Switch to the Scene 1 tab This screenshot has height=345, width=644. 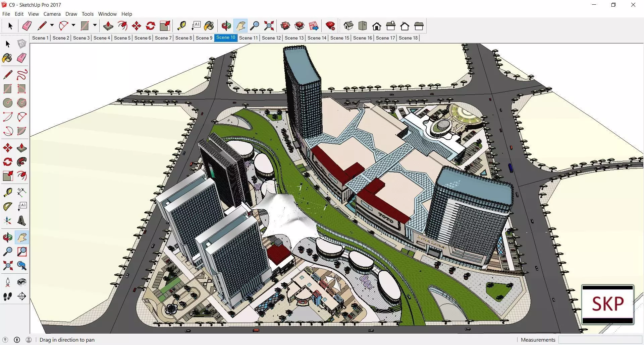pos(40,38)
